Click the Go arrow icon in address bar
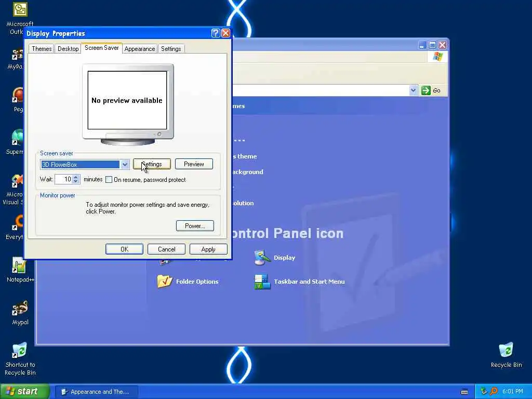532x399 pixels. [426, 90]
